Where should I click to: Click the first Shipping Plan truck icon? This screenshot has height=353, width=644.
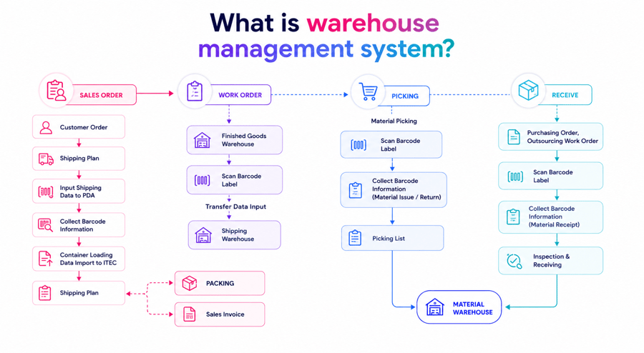tap(46, 159)
